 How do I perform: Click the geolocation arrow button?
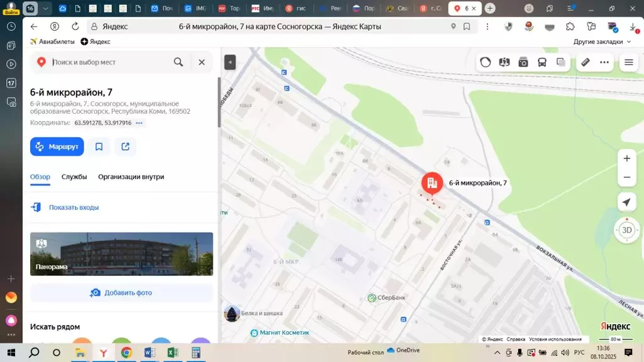click(626, 202)
